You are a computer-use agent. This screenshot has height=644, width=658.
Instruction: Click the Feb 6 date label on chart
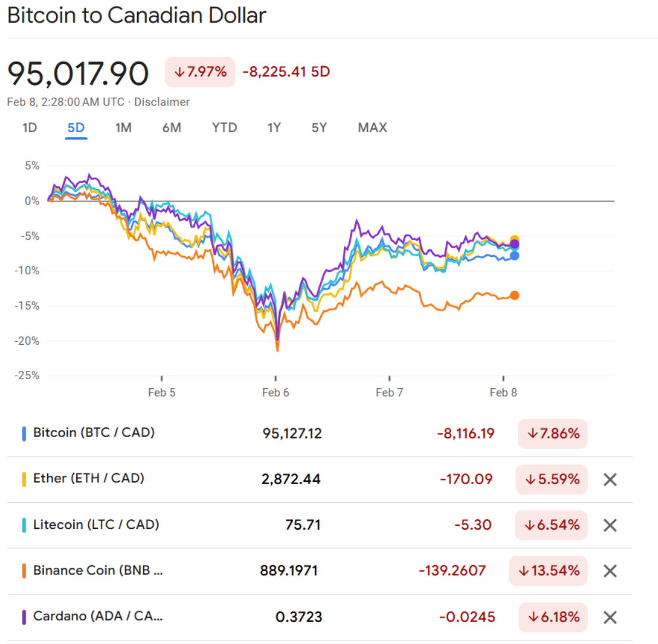(x=275, y=392)
